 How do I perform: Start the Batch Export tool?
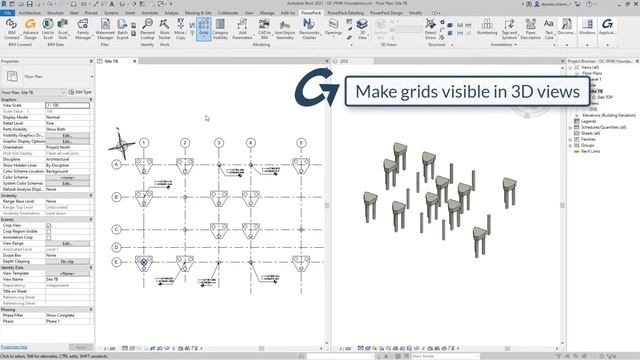[122, 29]
